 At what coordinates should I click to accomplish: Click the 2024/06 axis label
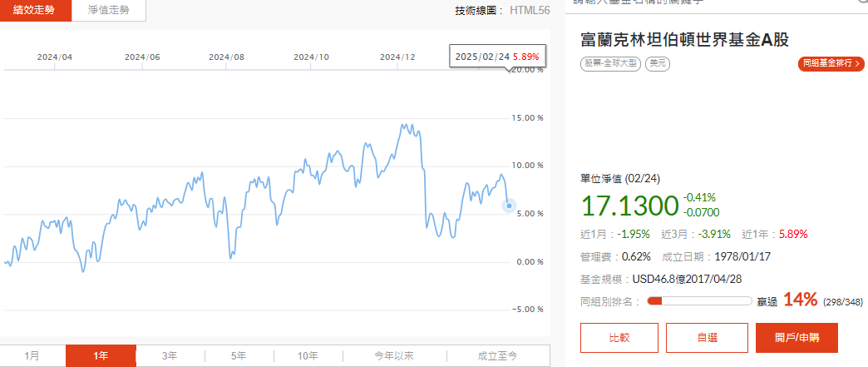142,57
